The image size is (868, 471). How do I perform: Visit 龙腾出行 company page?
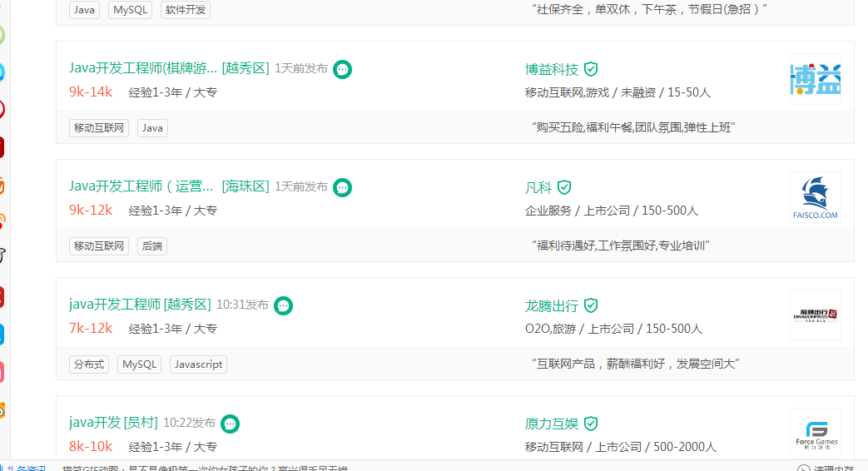coord(552,305)
